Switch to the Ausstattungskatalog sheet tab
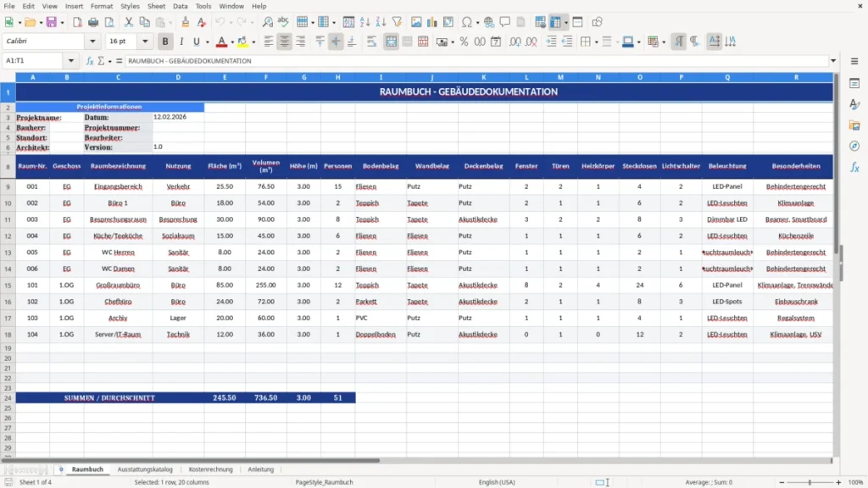This screenshot has width=868, height=488. click(x=145, y=469)
